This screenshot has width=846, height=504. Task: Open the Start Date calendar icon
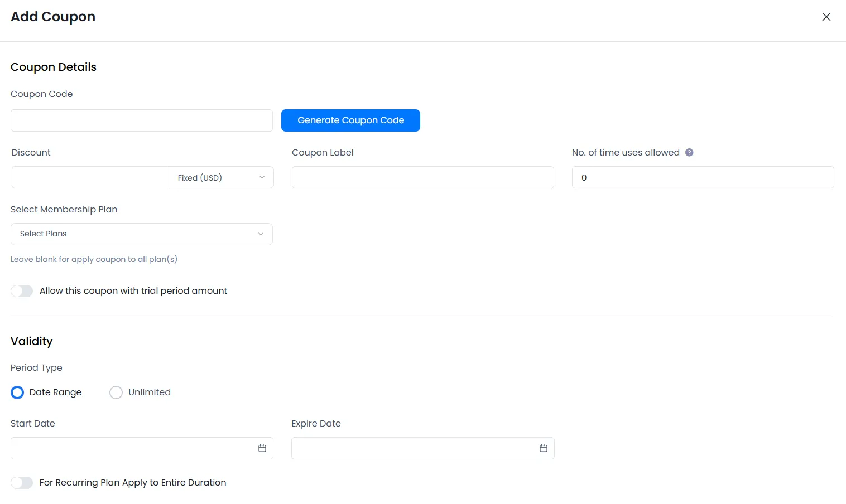click(262, 448)
